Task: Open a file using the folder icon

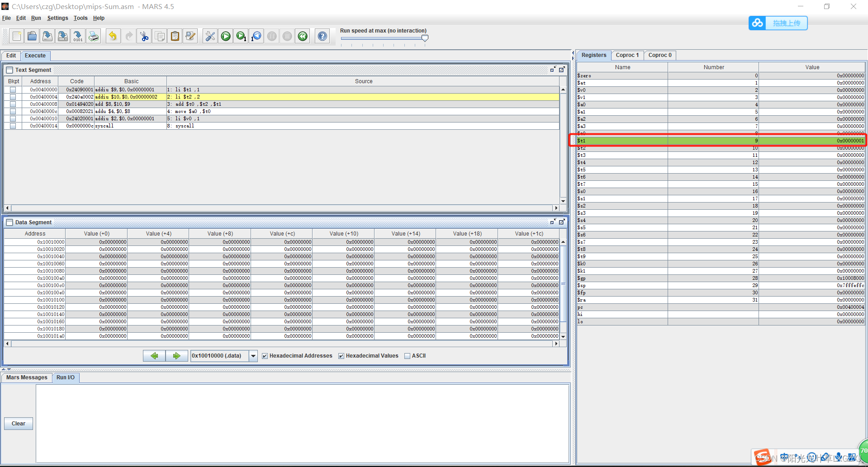Action: point(32,36)
